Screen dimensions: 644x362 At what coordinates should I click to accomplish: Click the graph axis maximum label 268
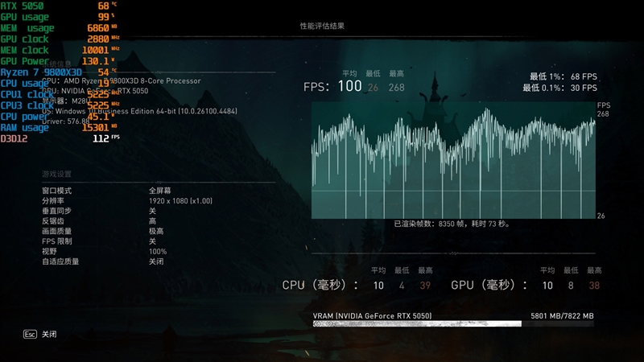(603, 113)
